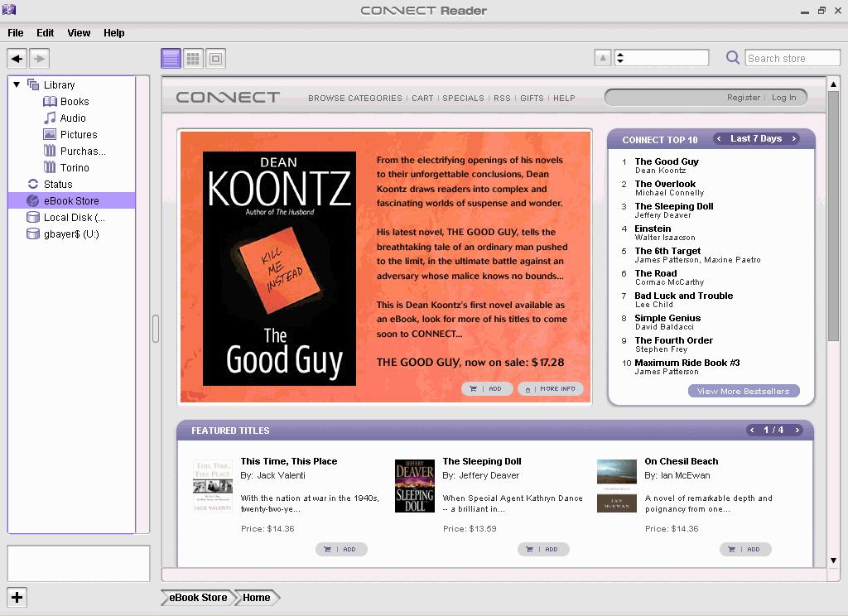Click the back navigation arrow icon
The width and height of the screenshot is (848, 616).
coord(17,58)
